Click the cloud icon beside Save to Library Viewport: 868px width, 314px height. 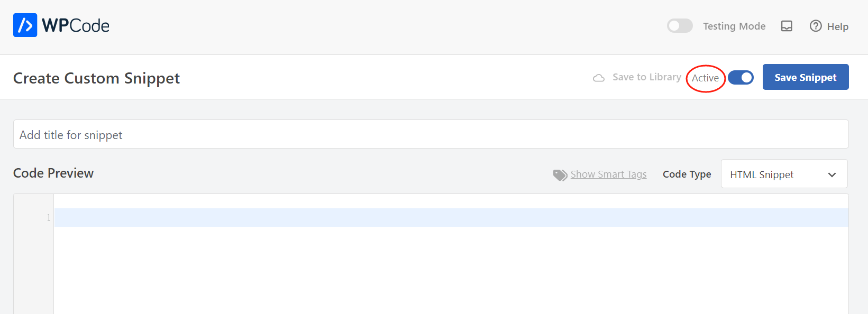pyautogui.click(x=599, y=78)
